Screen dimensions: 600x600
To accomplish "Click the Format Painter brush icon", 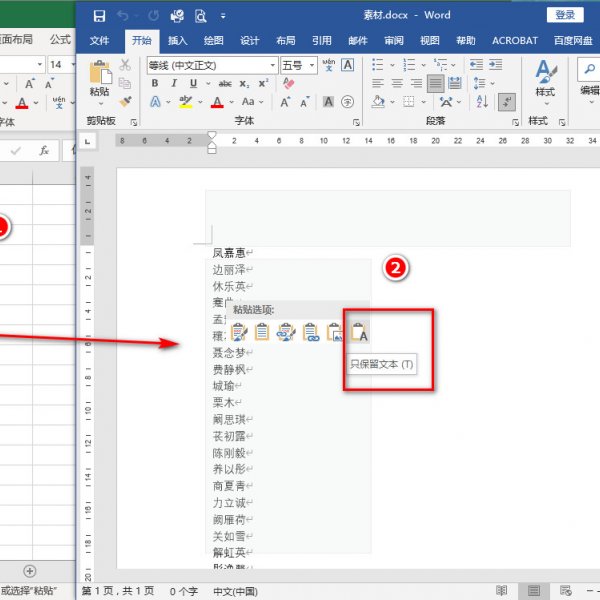I will tap(125, 102).
